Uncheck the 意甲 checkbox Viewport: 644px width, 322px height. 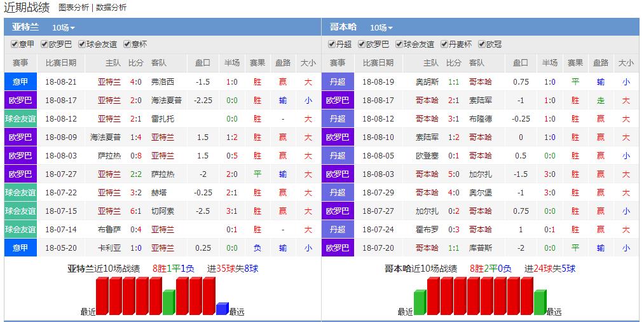click(x=15, y=45)
